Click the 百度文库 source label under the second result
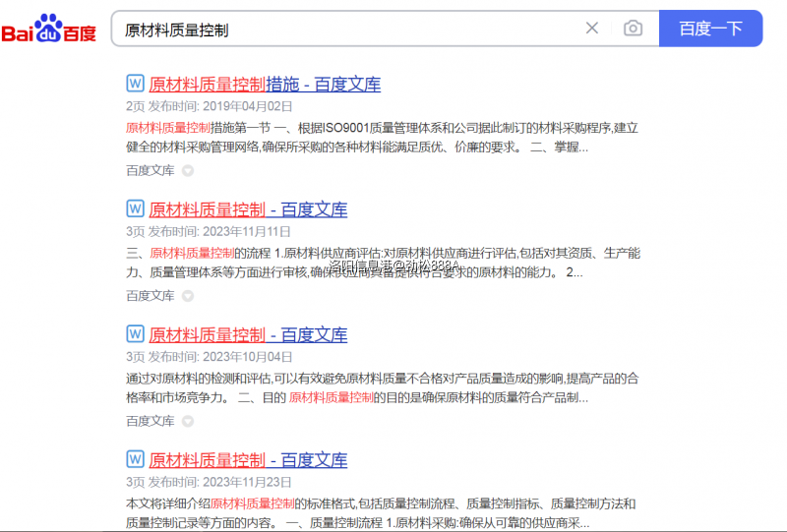787x532 pixels. tap(150, 296)
